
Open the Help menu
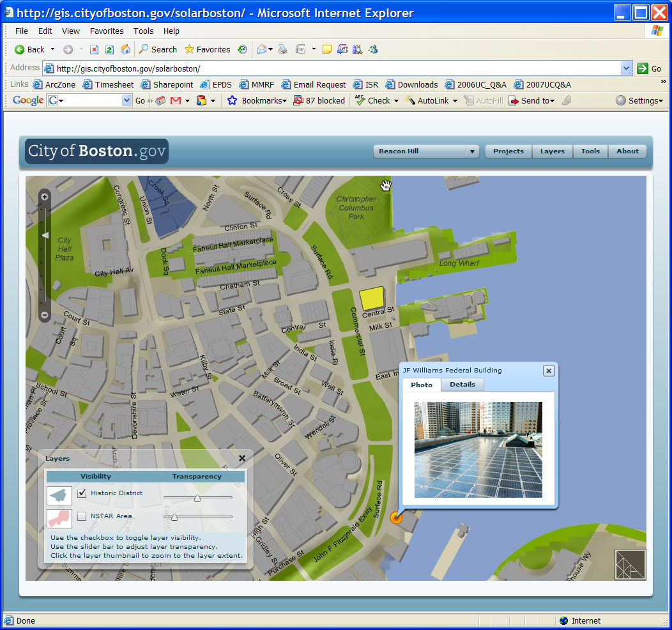171,31
